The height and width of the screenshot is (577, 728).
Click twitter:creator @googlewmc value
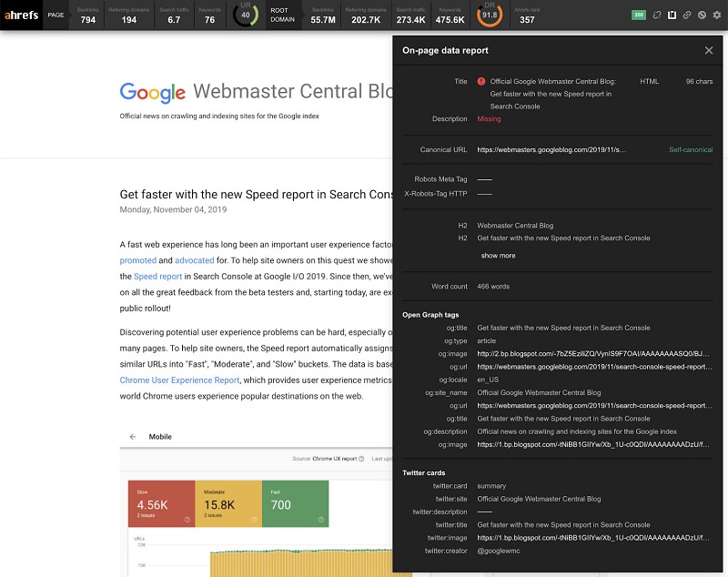[x=499, y=551]
